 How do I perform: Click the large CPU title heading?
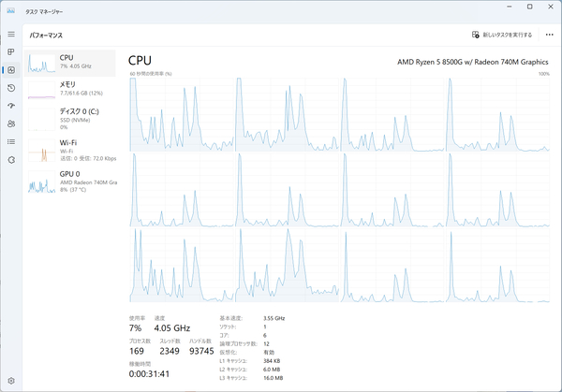coord(140,61)
